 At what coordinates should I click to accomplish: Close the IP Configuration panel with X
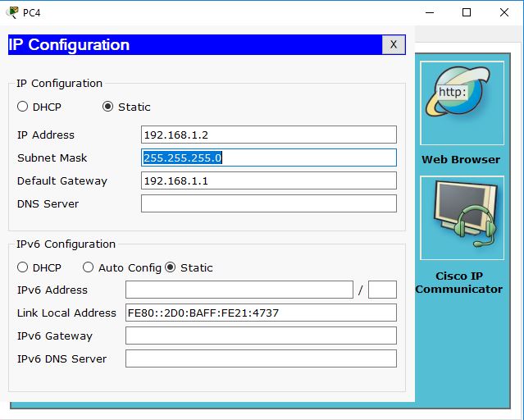click(x=394, y=44)
